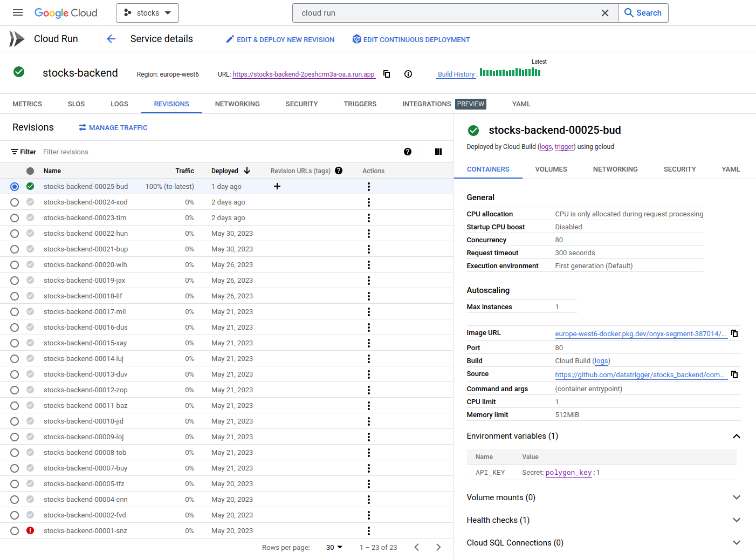Screen dimensions: 756x559
Task: Select revision stocks-backend-00001-snz radio button
Action: pyautogui.click(x=15, y=531)
